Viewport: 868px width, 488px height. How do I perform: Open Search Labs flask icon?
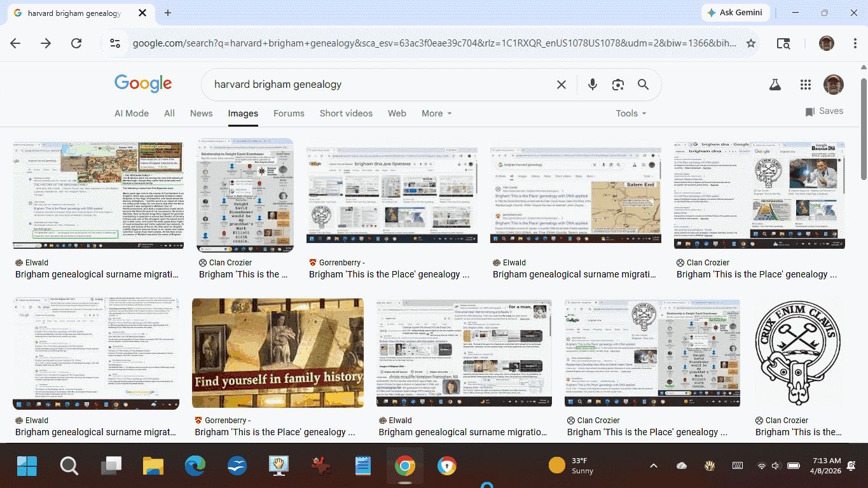click(x=775, y=85)
